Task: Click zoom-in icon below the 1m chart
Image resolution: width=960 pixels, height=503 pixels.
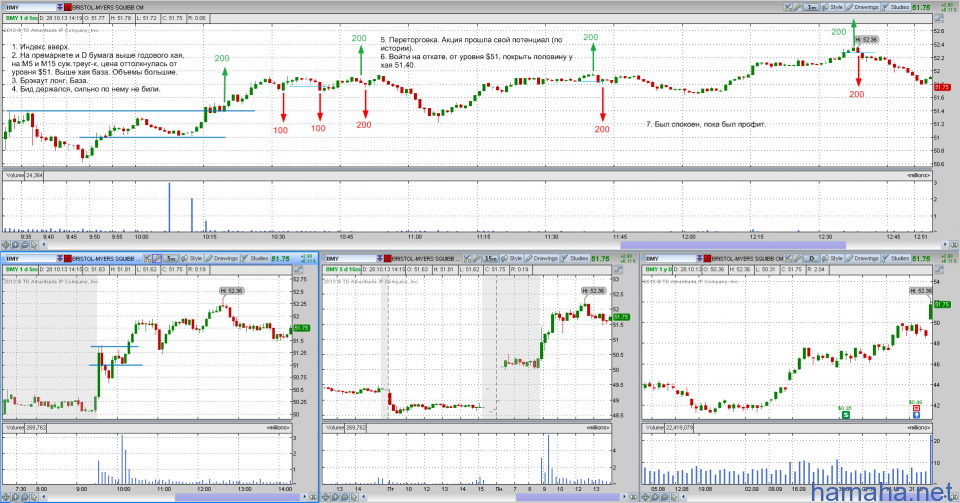Action: (x=15, y=245)
